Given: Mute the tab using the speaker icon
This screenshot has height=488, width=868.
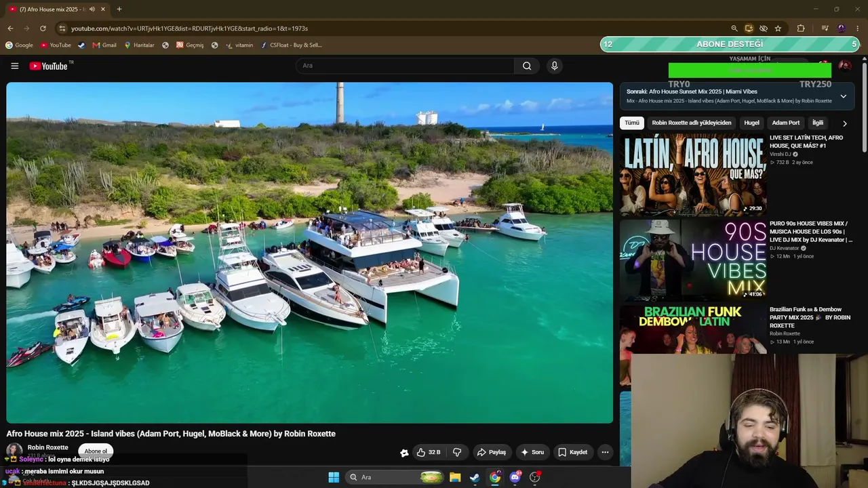Looking at the screenshot, I should 92,9.
